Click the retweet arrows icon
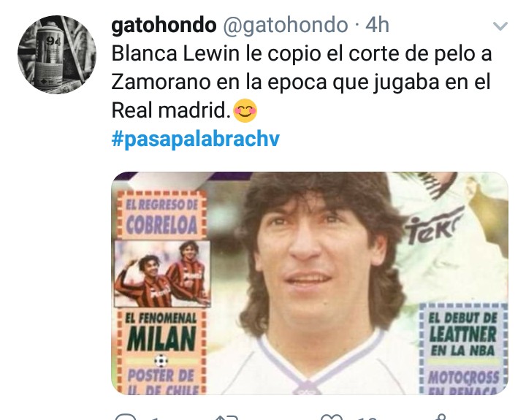 pyautogui.click(x=226, y=417)
